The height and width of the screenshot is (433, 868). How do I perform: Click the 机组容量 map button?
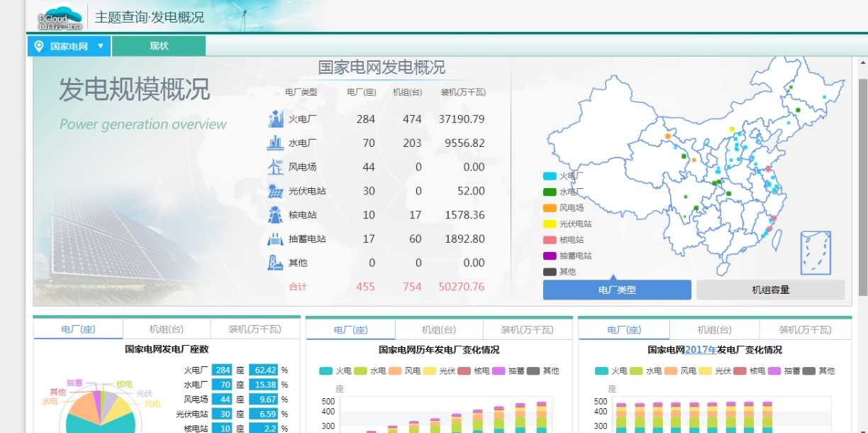pyautogui.click(x=770, y=290)
